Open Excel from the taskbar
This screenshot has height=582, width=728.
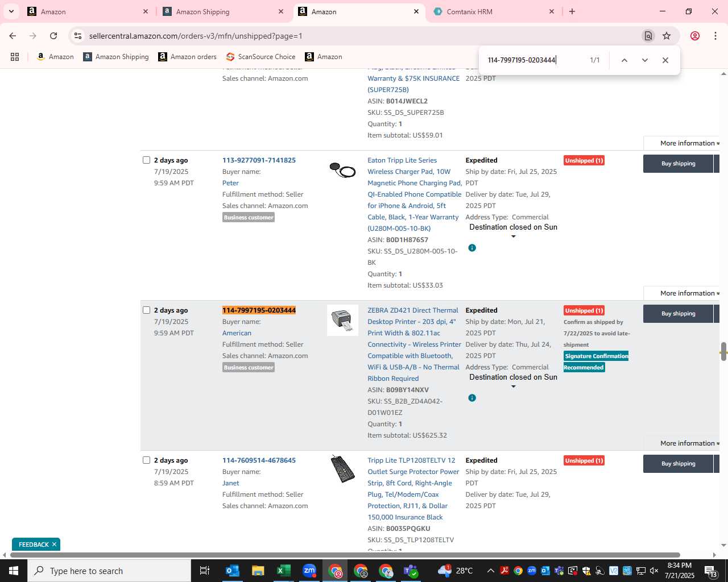[283, 571]
